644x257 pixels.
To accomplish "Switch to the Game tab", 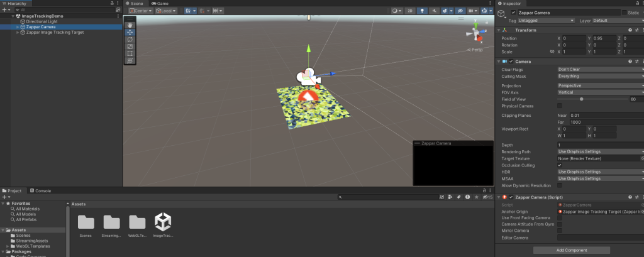I will pyautogui.click(x=160, y=3).
